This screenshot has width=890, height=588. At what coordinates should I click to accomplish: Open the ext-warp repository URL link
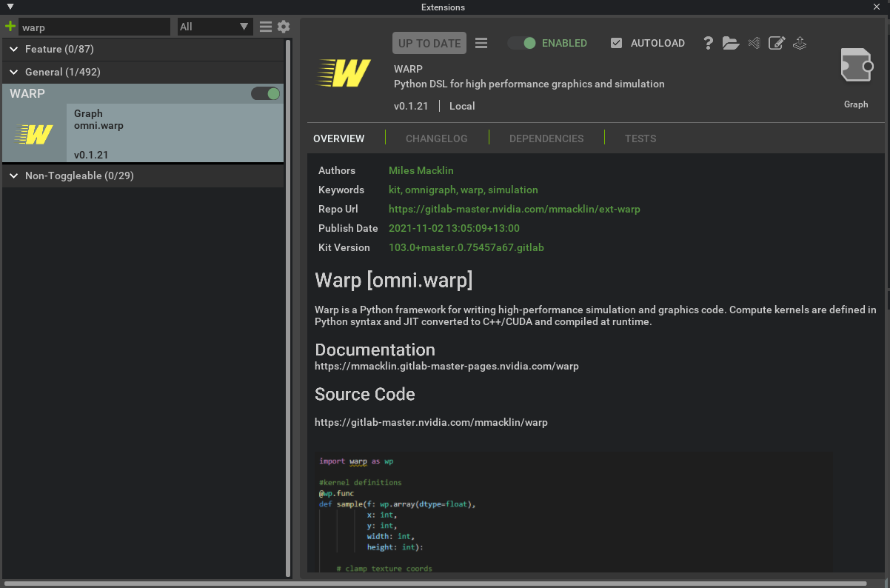[x=514, y=209]
